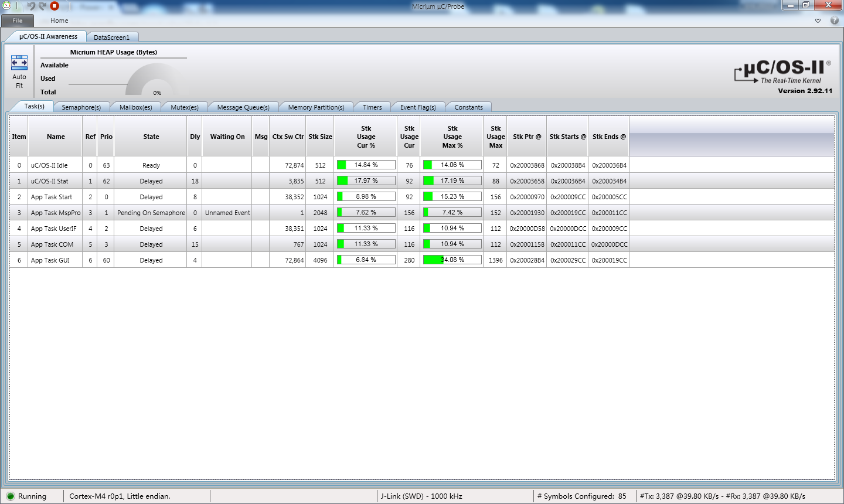Switch to µC/OS-II Awareness tab

point(48,36)
